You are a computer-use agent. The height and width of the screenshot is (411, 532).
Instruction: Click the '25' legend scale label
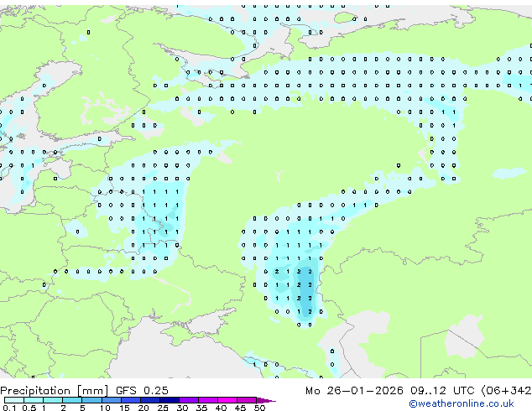[163, 408]
